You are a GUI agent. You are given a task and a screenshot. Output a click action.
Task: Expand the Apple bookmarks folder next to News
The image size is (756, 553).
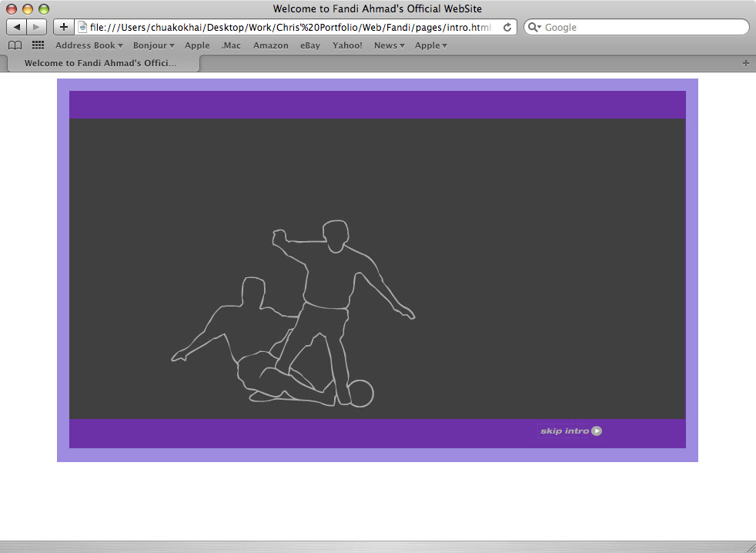coord(431,45)
